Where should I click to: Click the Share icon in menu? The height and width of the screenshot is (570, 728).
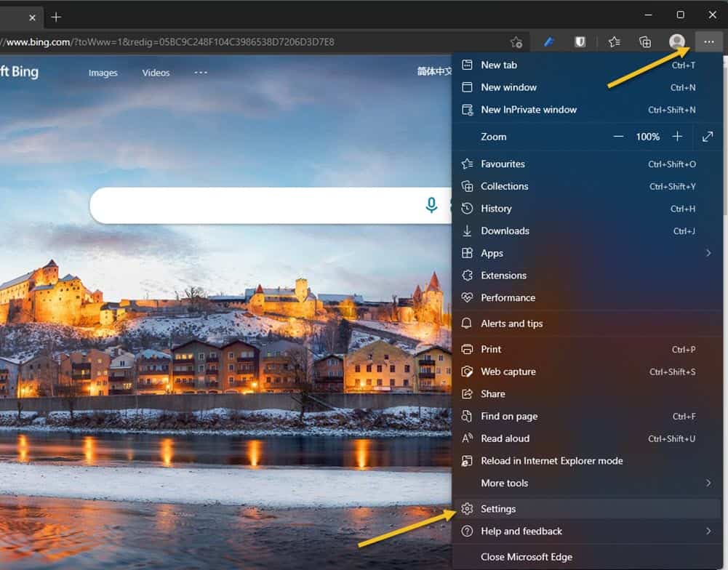(467, 393)
